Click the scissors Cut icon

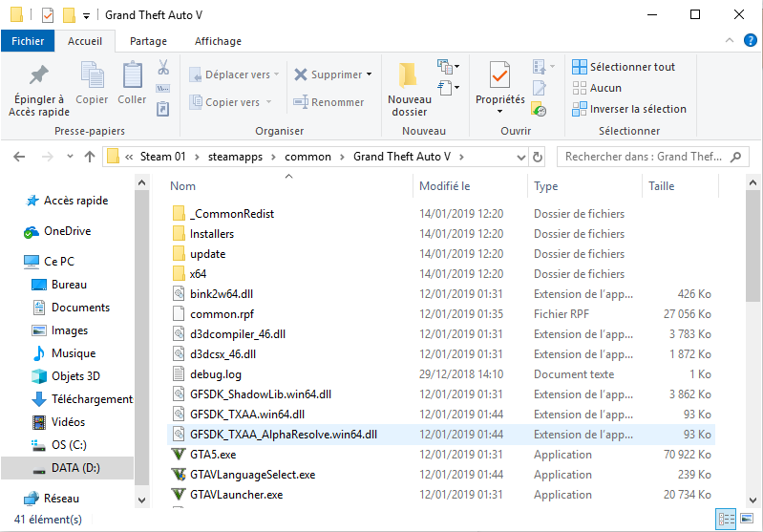163,67
